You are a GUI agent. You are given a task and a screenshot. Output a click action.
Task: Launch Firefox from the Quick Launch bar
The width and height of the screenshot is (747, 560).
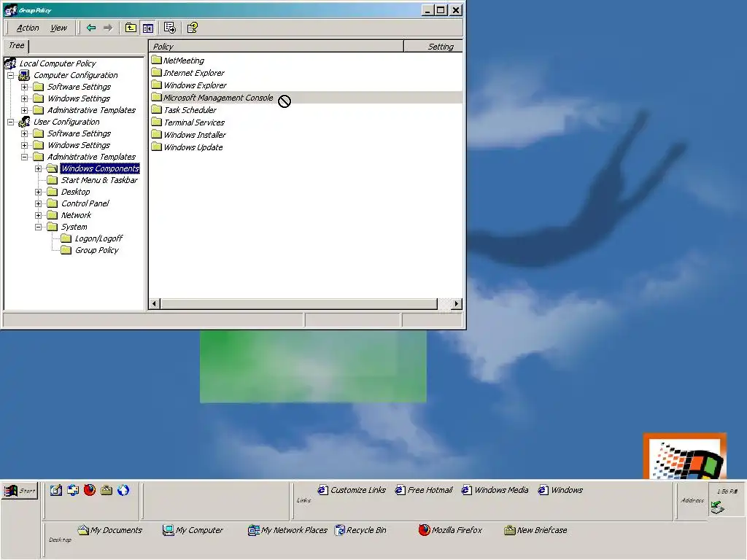(x=90, y=490)
